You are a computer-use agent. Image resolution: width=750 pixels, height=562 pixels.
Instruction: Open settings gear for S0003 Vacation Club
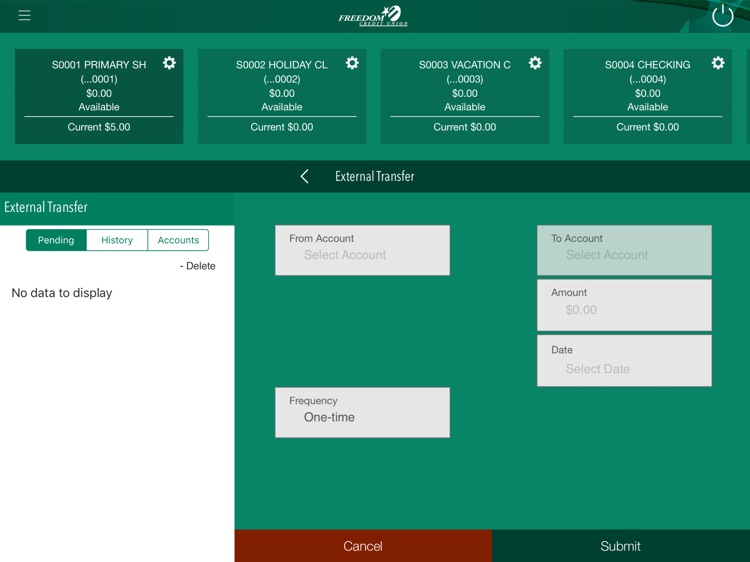535,63
